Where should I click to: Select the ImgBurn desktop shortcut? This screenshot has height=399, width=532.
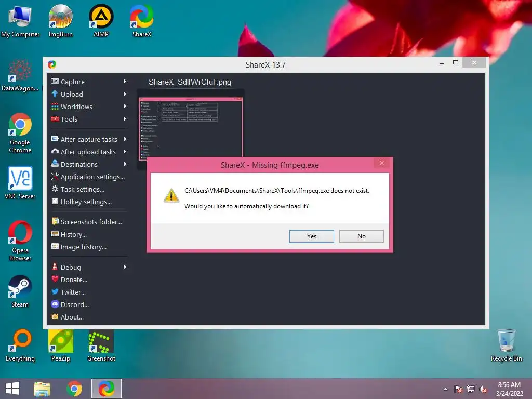[x=60, y=21]
